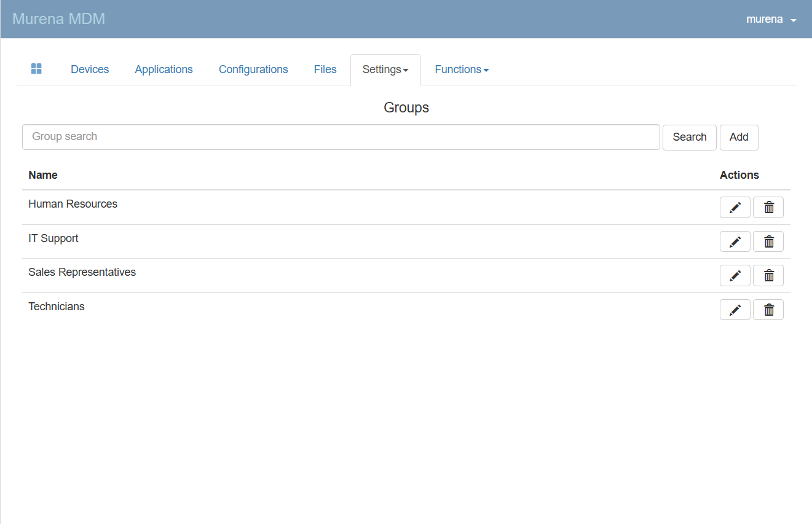Click the Add group button
The width and height of the screenshot is (812, 524).
point(739,137)
